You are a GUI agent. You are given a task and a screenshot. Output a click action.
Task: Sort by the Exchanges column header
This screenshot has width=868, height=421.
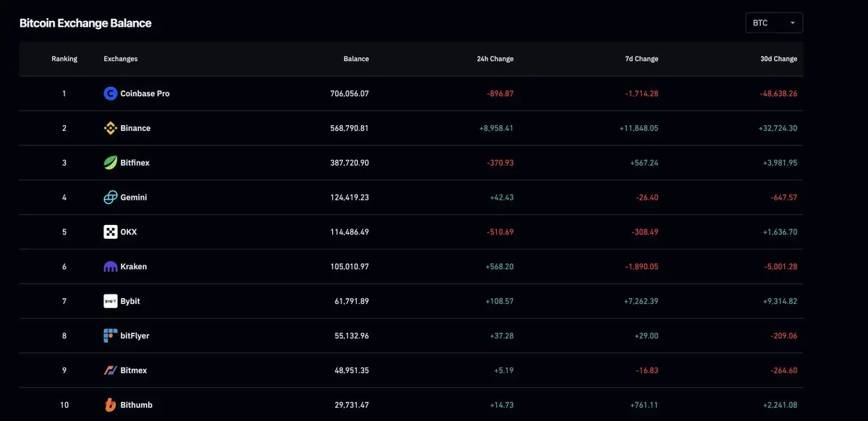[121, 59]
